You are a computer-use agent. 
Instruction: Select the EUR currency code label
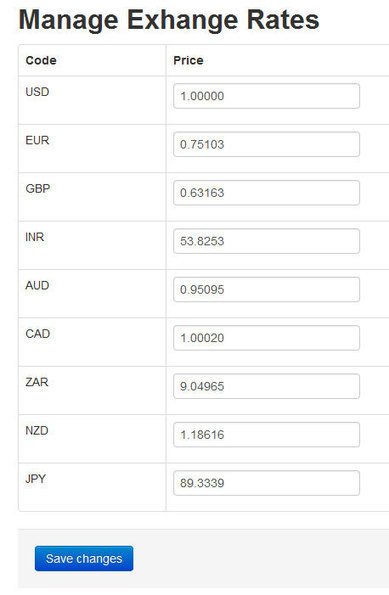pos(37,140)
